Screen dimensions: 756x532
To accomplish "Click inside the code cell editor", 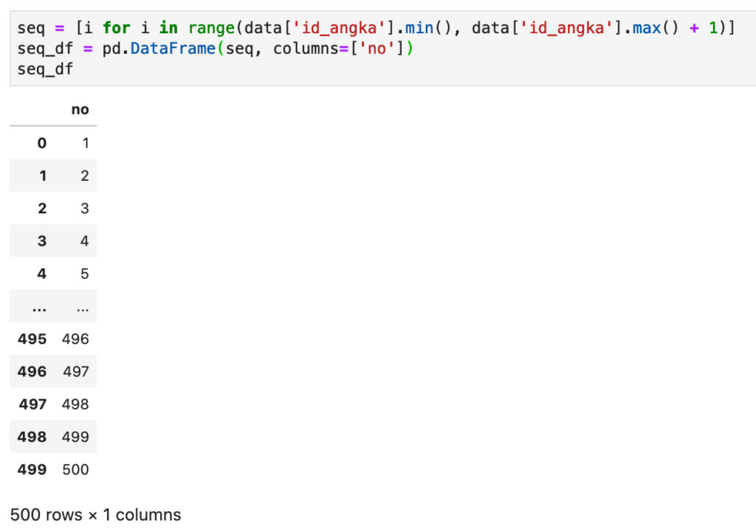I will pos(383,49).
